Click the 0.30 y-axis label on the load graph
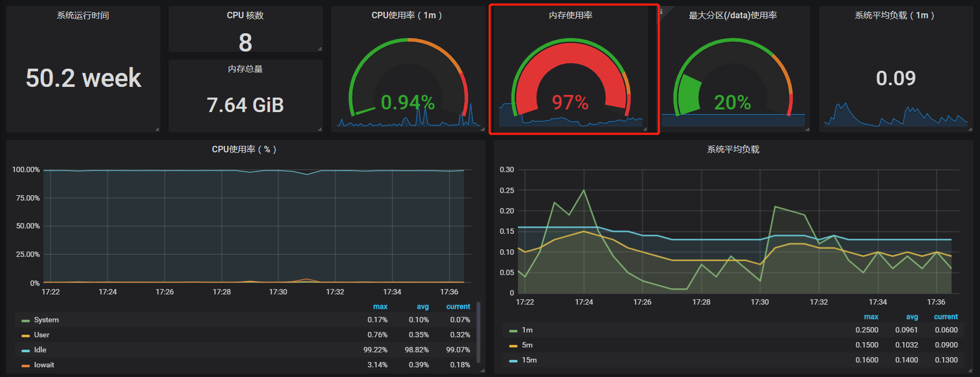The height and width of the screenshot is (377, 980). (507, 169)
